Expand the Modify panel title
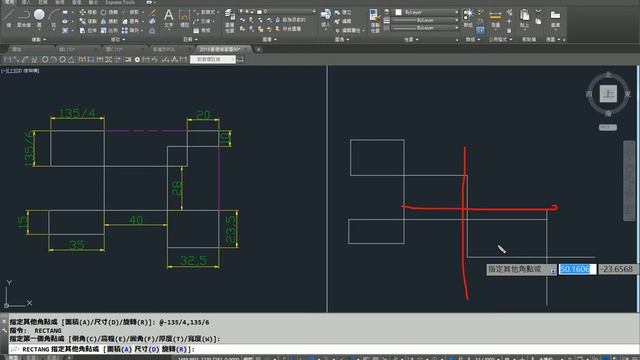Viewport: 640px width, 360px height. (118, 40)
